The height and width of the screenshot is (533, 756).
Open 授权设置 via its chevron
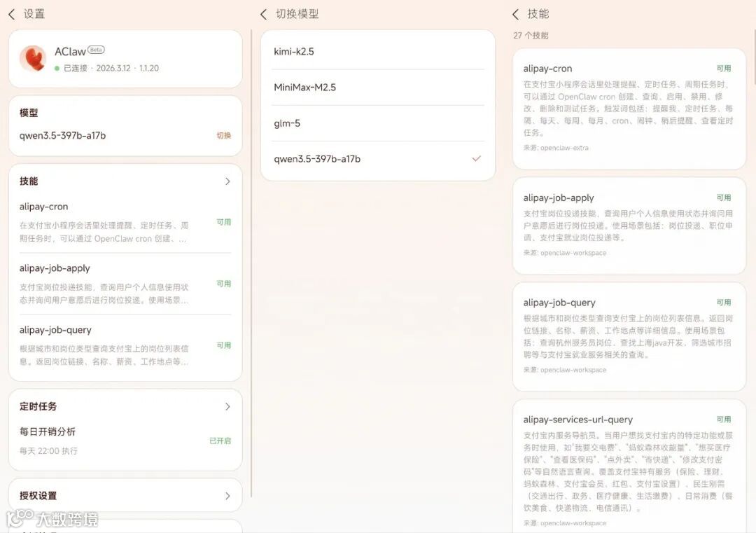[x=227, y=496]
